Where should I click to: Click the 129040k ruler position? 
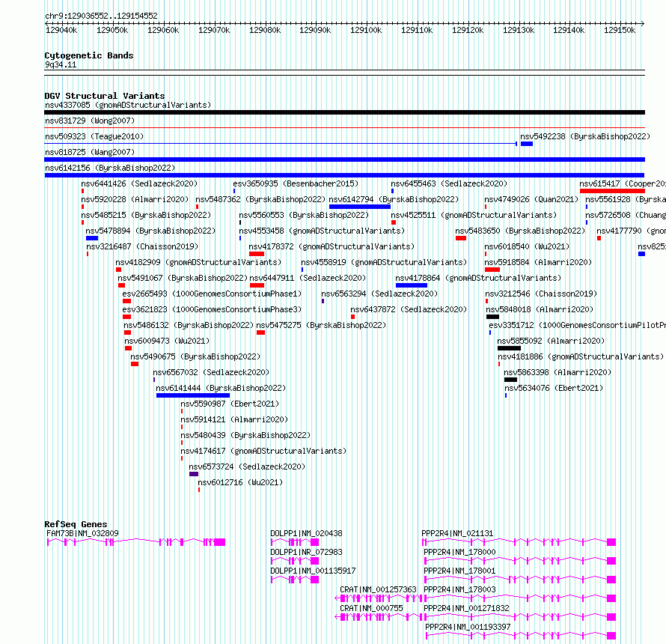[x=61, y=30]
